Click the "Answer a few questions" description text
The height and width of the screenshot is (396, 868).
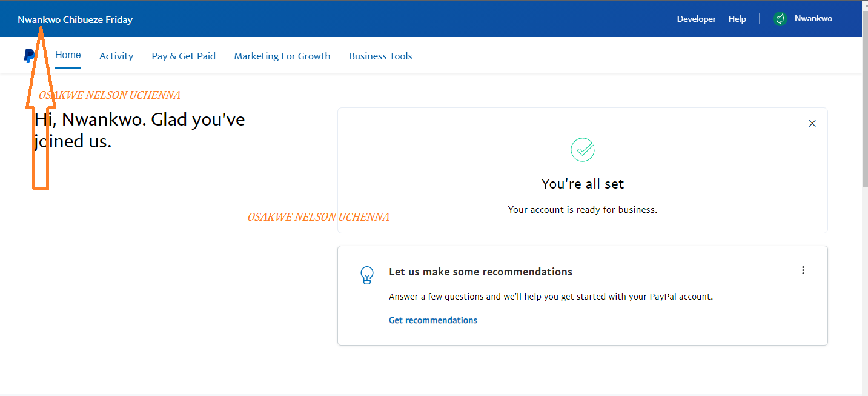tap(551, 297)
